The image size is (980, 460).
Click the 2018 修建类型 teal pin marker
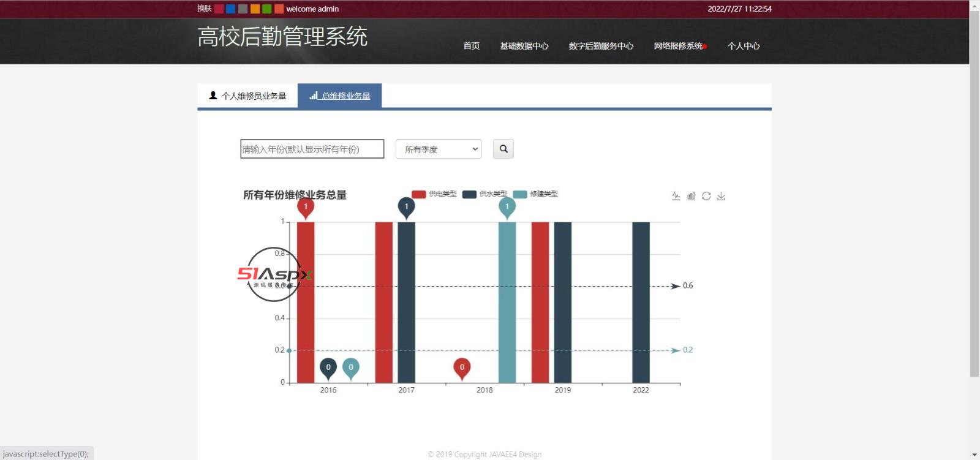(x=507, y=207)
